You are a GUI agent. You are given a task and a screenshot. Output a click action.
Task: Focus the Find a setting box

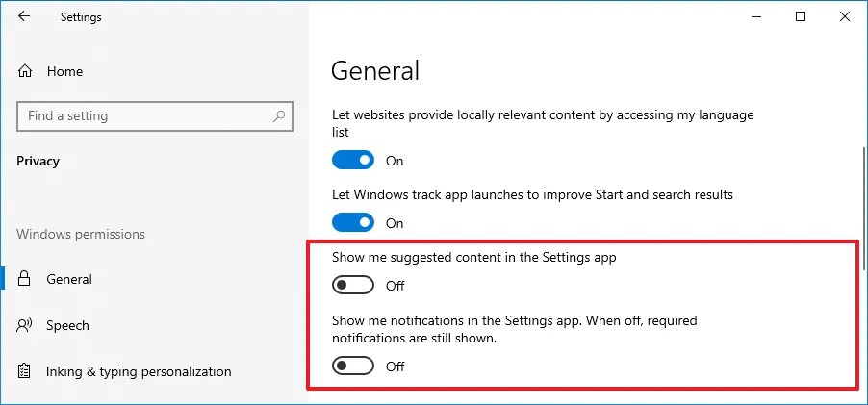point(155,116)
